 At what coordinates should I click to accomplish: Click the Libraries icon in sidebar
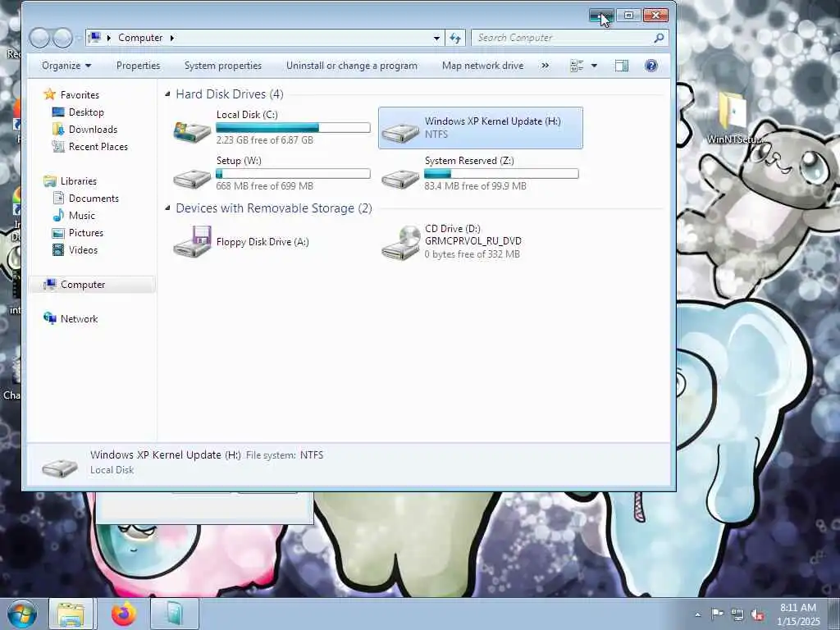[x=49, y=181]
